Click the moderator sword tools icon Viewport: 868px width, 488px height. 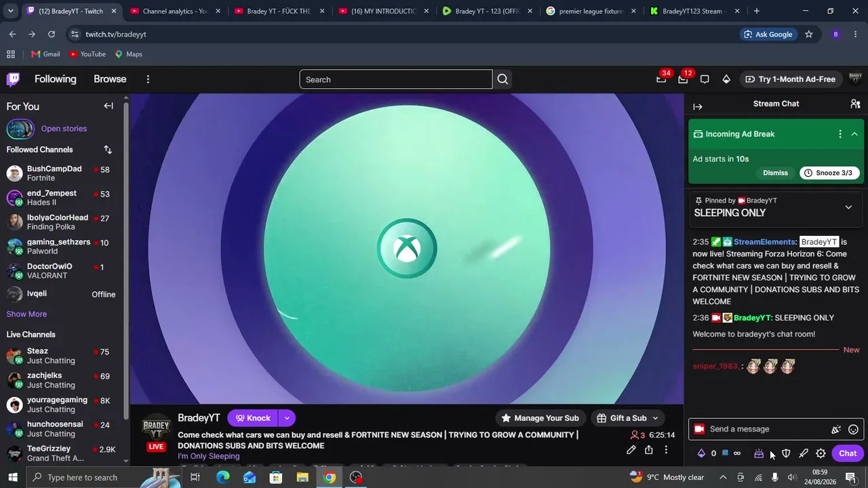click(804, 453)
